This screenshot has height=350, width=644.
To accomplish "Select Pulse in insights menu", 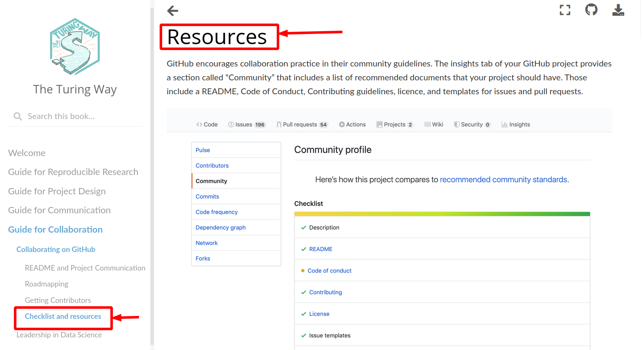I will click(x=236, y=150).
